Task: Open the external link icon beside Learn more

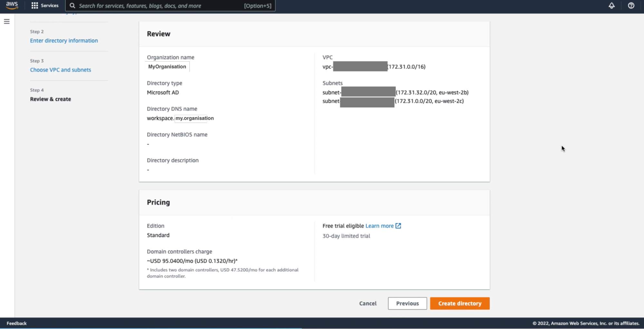Action: 398,226
